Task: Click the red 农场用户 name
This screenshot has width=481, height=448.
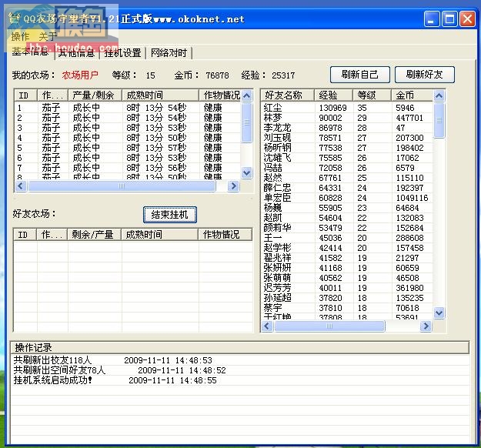Action: point(80,75)
